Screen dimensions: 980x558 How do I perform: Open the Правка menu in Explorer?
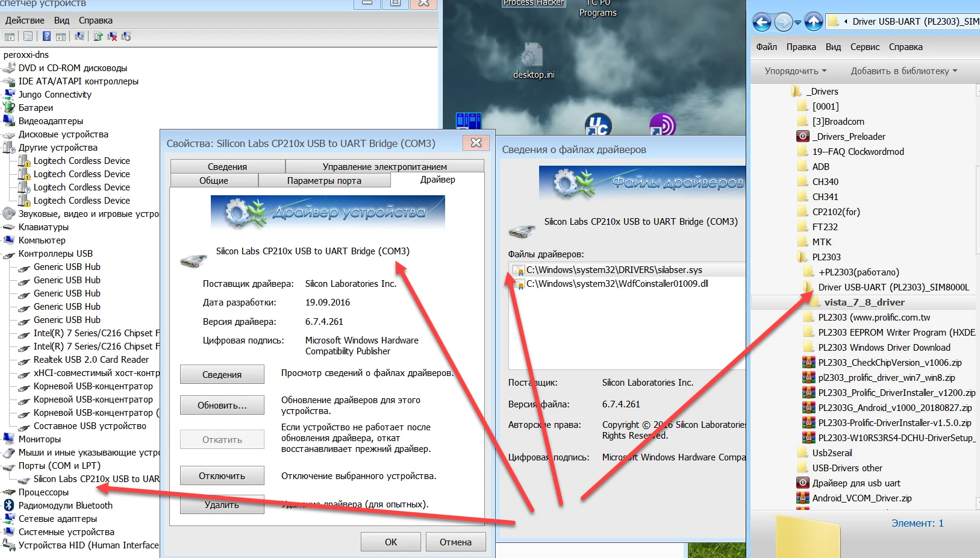click(801, 47)
